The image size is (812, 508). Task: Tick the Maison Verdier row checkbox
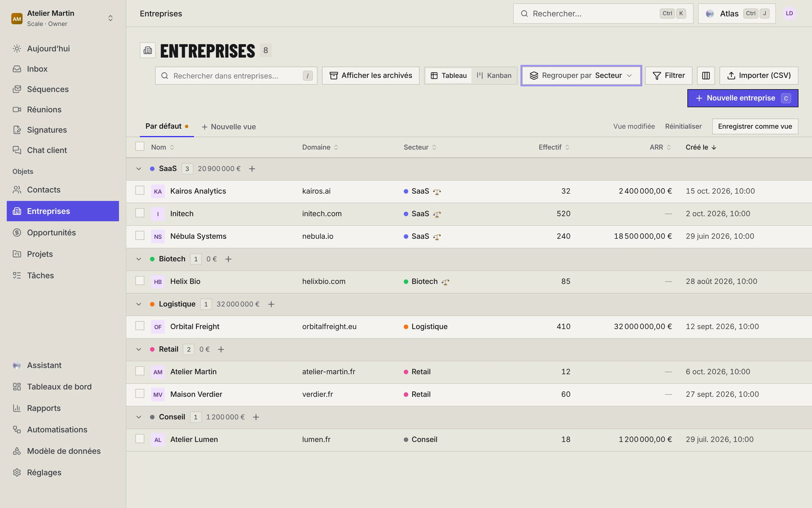click(x=140, y=394)
